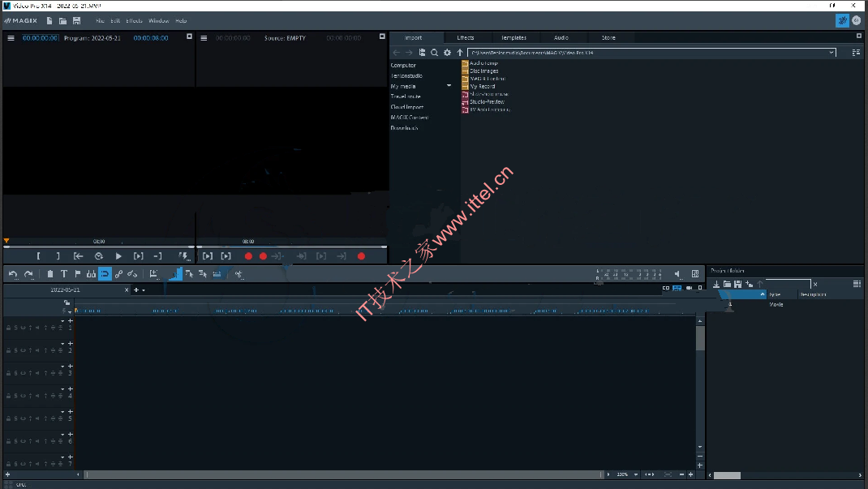Click the Undo arrow in the timeline toolbar
This screenshot has height=489, width=868.
click(13, 274)
